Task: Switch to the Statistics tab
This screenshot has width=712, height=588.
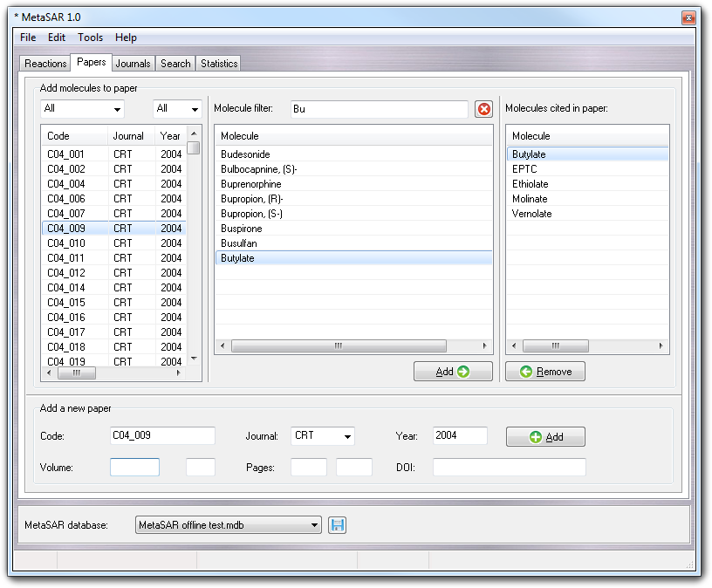Action: (x=218, y=64)
